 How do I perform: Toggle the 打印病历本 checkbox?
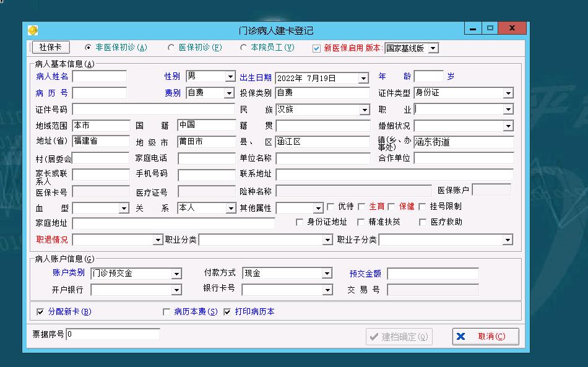[x=227, y=312]
